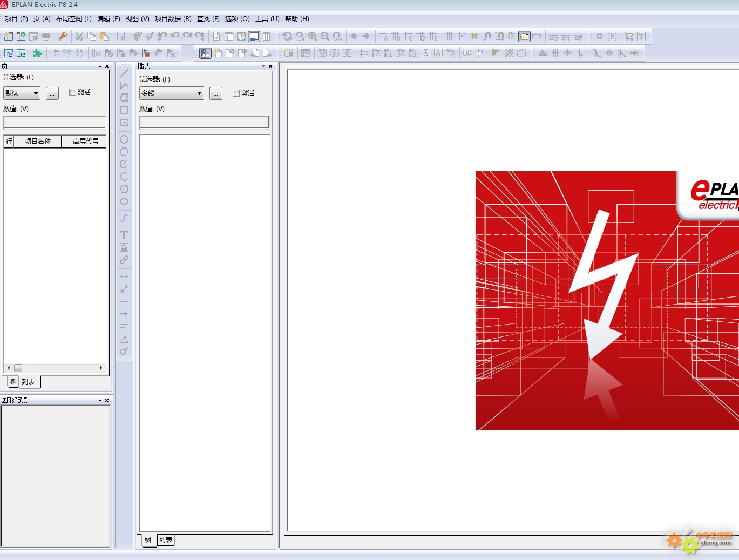Switch to 列表 tab in 页 panel
This screenshot has width=739, height=560.
(x=29, y=382)
